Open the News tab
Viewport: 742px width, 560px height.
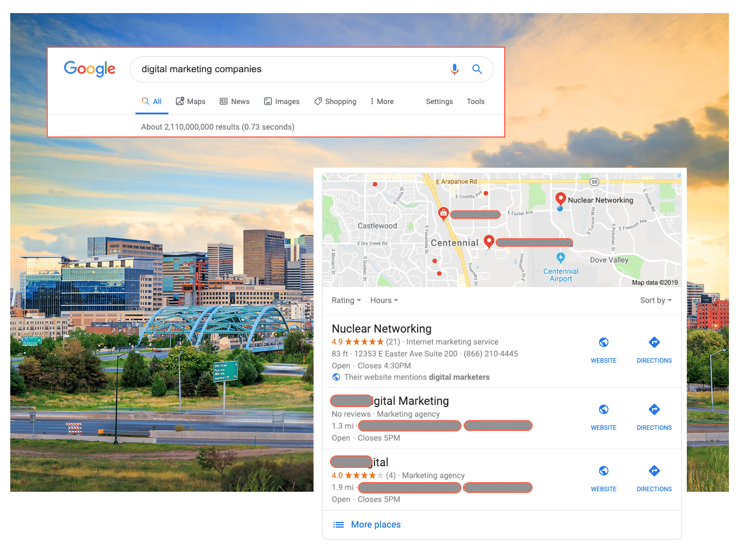(x=234, y=101)
